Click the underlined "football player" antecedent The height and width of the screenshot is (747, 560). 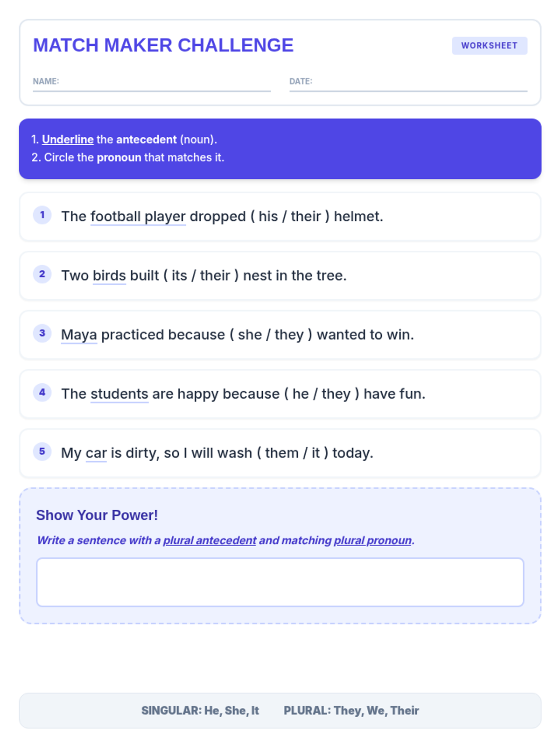(x=138, y=217)
